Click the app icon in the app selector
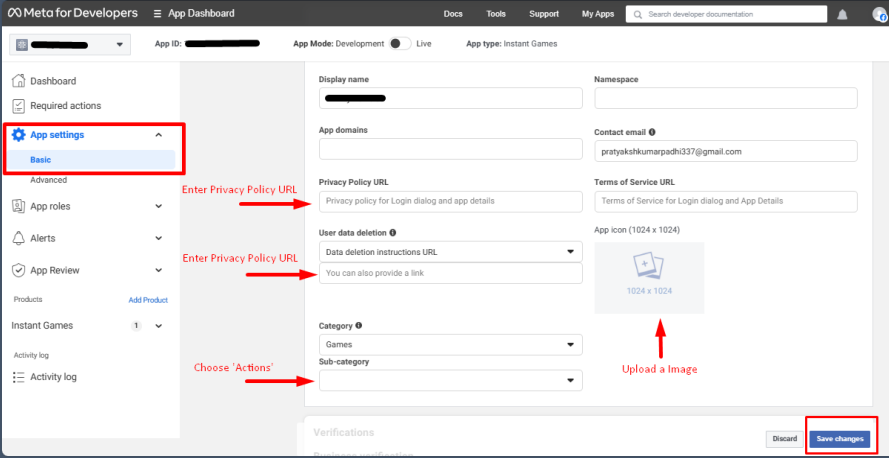The width and height of the screenshot is (889, 458). point(22,45)
